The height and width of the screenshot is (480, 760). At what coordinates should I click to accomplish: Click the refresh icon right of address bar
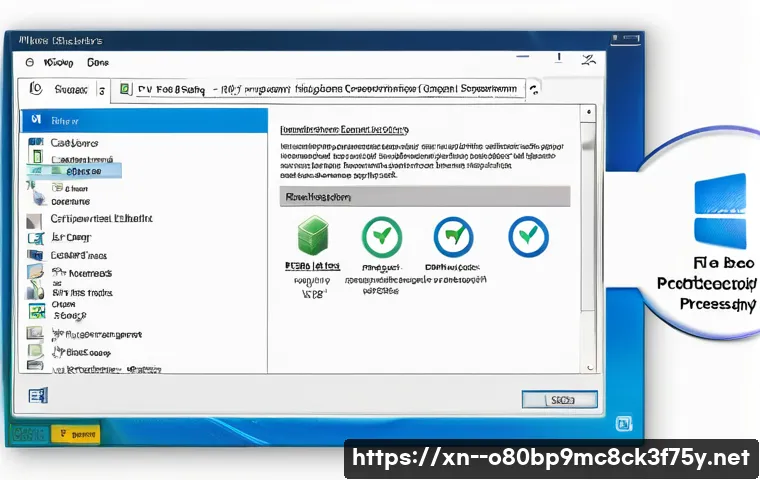[535, 89]
